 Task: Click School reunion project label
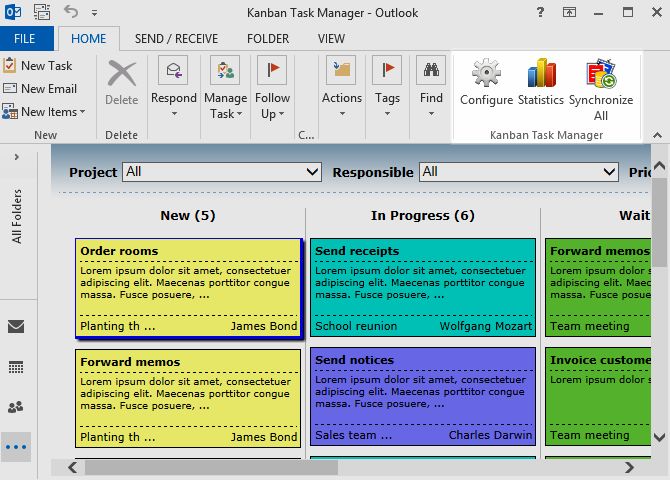pyautogui.click(x=356, y=326)
